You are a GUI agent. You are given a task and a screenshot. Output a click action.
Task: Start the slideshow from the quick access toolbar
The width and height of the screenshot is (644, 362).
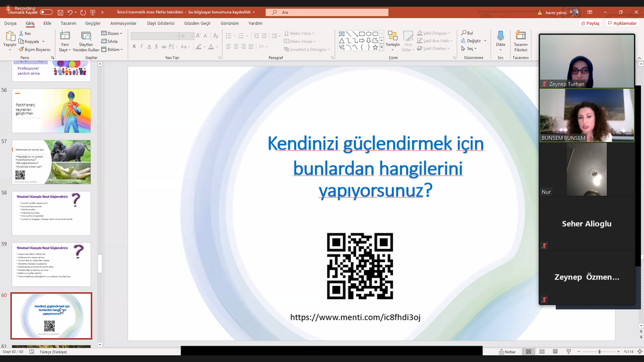[x=93, y=13]
